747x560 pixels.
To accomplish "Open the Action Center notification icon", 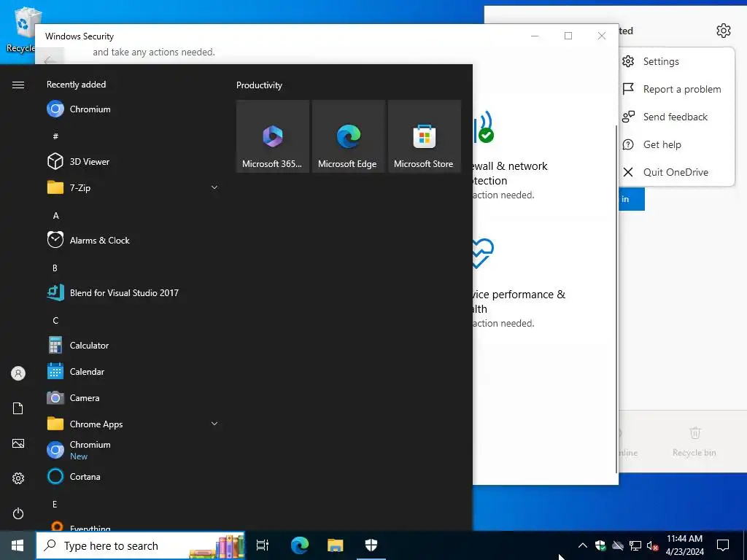I will pos(723,545).
